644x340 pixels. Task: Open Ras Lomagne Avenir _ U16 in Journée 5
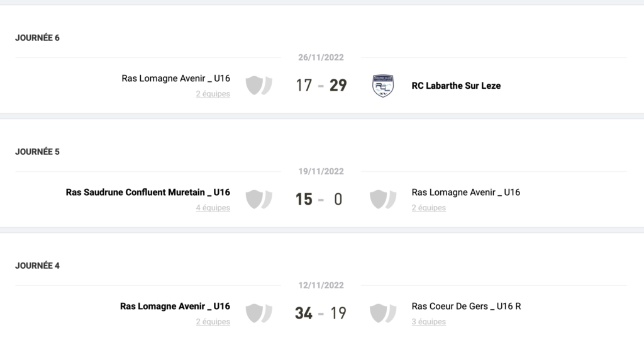tap(466, 192)
